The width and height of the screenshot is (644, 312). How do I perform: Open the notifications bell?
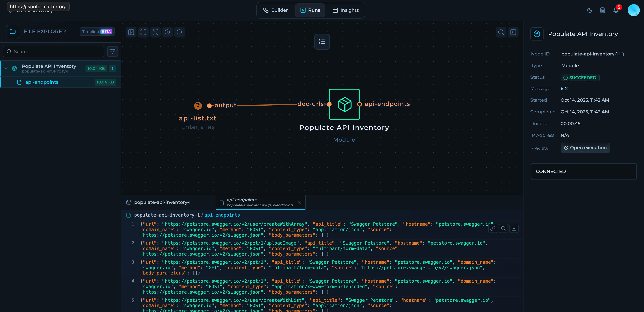616,10
